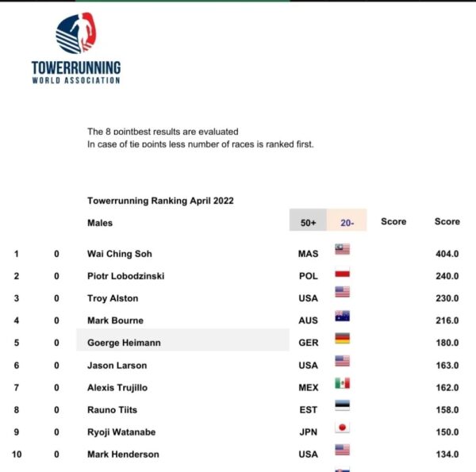The height and width of the screenshot is (472, 476).
Task: Click the Poland flag icon
Action: pos(342,271)
